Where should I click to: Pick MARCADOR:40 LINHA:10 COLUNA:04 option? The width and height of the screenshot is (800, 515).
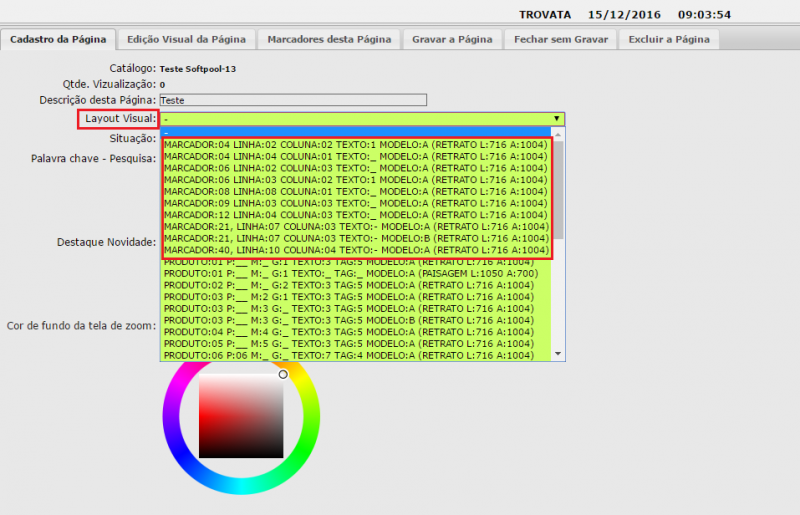tap(355, 250)
